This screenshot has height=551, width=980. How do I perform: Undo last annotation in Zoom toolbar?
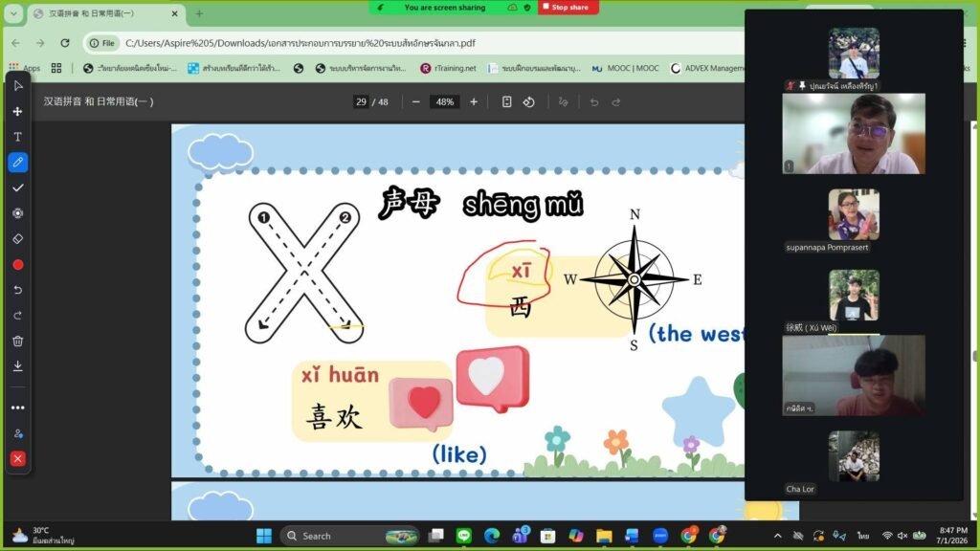(x=17, y=290)
